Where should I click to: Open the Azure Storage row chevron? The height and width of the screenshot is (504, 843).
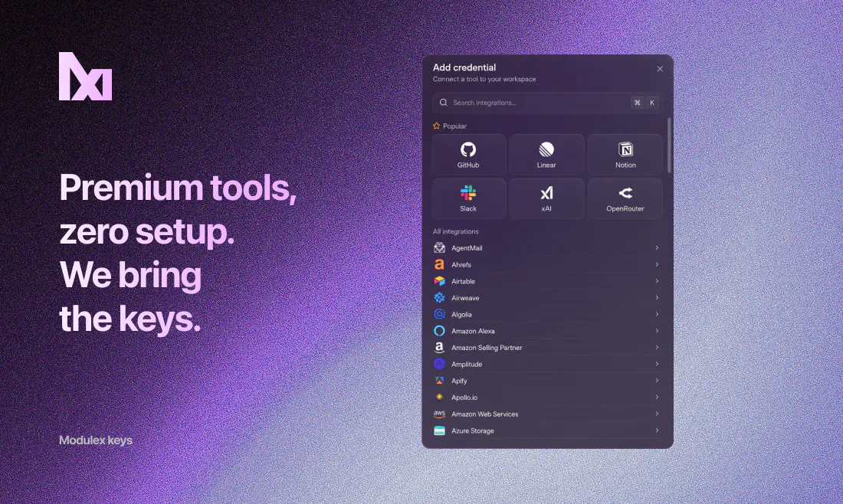(657, 430)
